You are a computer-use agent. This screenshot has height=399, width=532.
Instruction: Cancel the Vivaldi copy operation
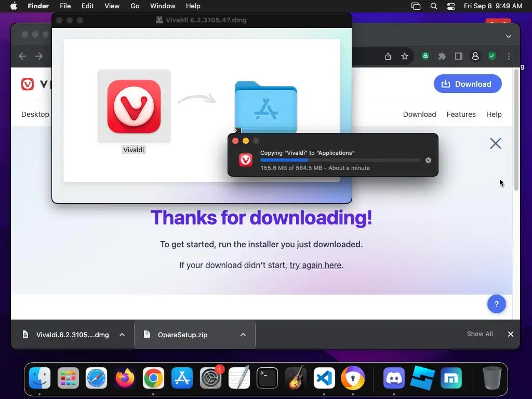(x=428, y=160)
